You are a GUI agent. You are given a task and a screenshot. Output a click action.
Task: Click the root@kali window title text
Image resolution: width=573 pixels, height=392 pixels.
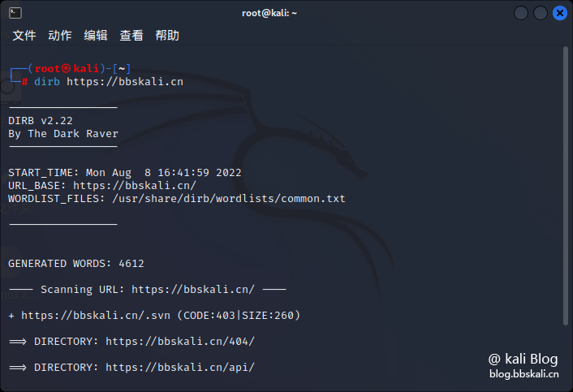269,13
